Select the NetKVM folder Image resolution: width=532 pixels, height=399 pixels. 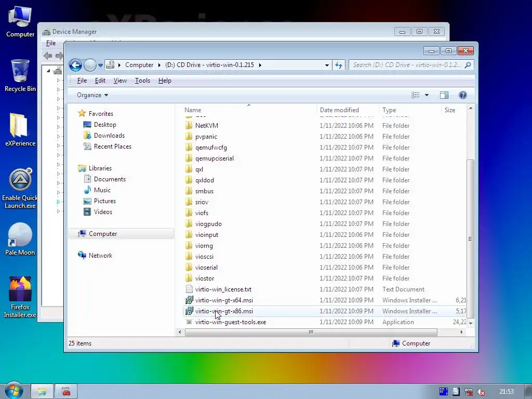(x=207, y=126)
